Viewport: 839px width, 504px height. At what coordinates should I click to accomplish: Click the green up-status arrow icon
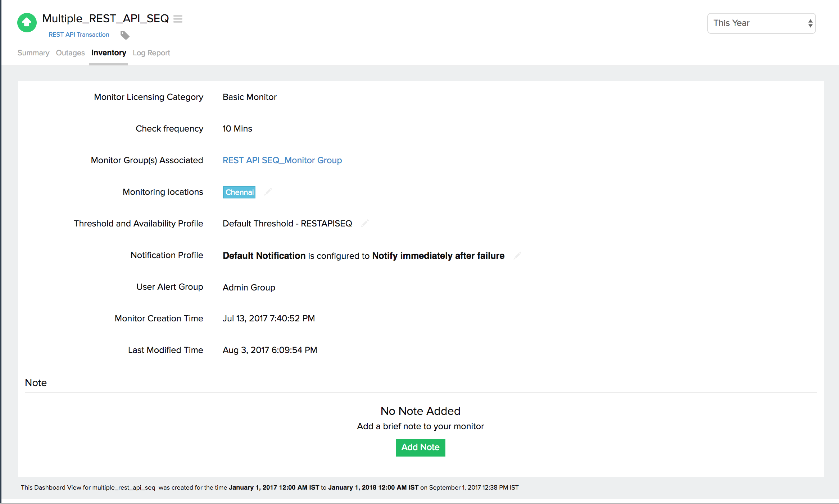(27, 23)
